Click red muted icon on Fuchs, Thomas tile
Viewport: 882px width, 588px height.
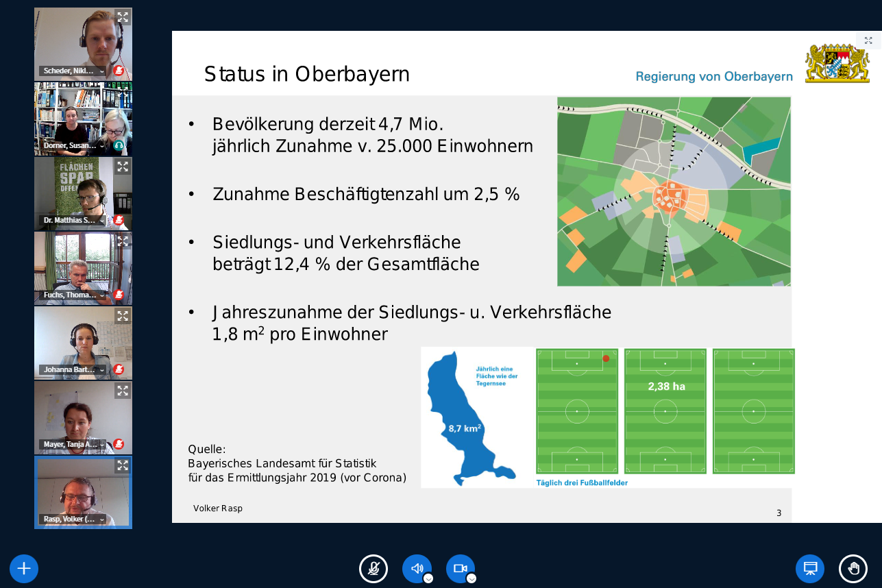click(119, 295)
